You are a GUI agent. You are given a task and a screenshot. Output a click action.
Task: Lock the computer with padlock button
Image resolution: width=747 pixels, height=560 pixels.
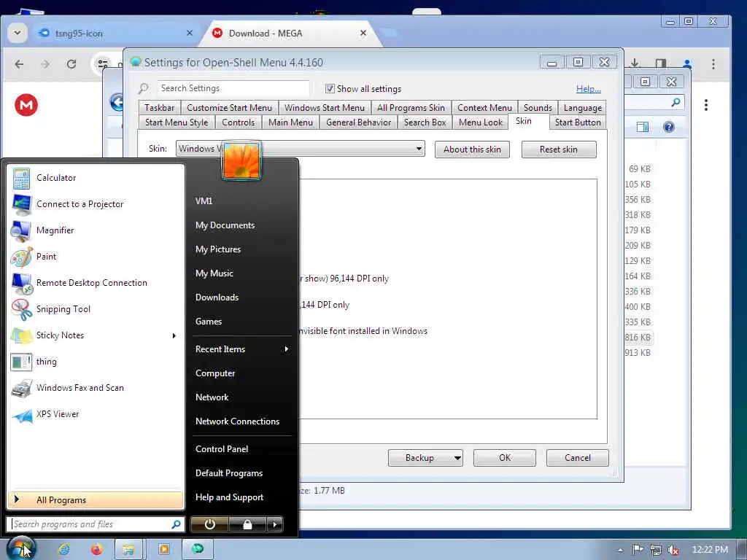coord(247,524)
